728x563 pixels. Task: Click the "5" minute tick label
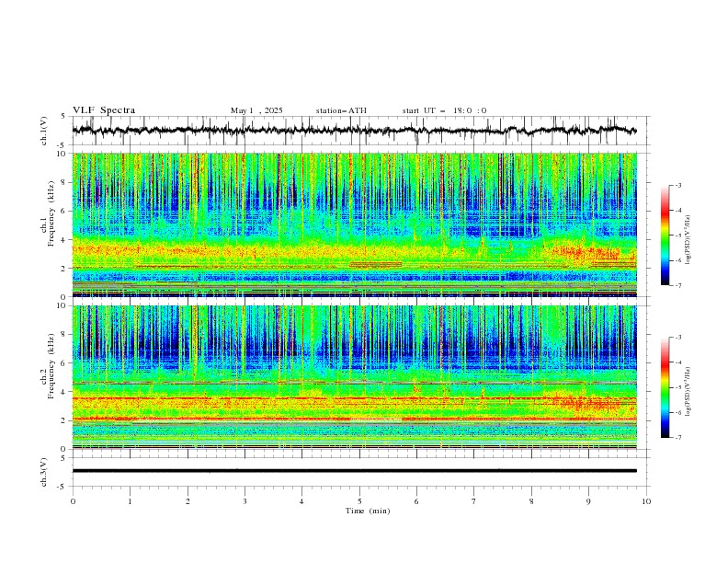click(359, 501)
